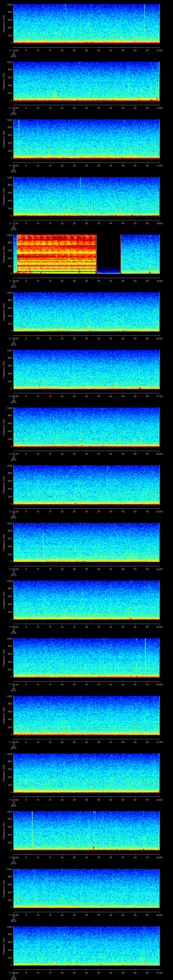Select the '11:21:00' start time label
This screenshot has height=980, width=173.
[x=13, y=454]
